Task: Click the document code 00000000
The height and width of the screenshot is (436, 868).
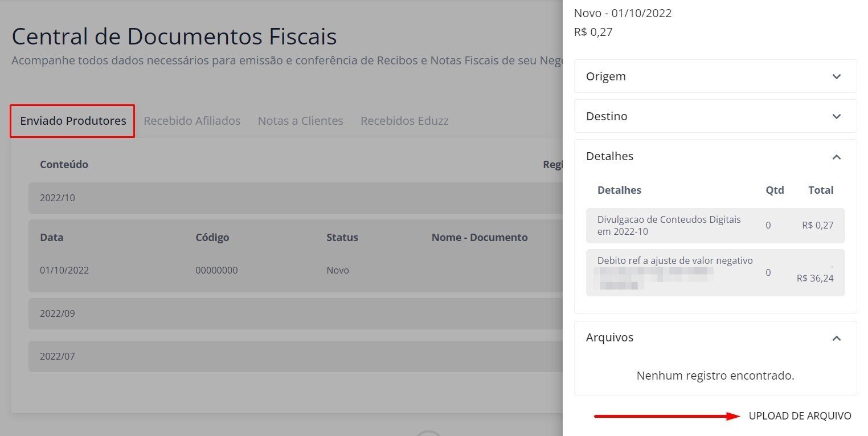Action: click(x=216, y=270)
